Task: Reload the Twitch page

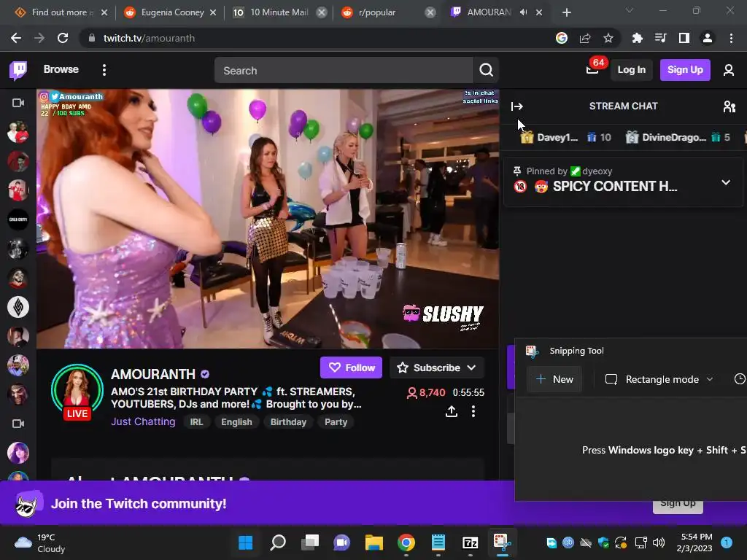Action: coord(63,38)
